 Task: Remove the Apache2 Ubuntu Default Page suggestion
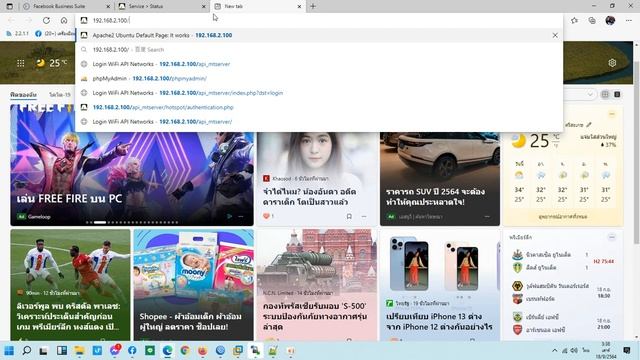click(x=555, y=36)
